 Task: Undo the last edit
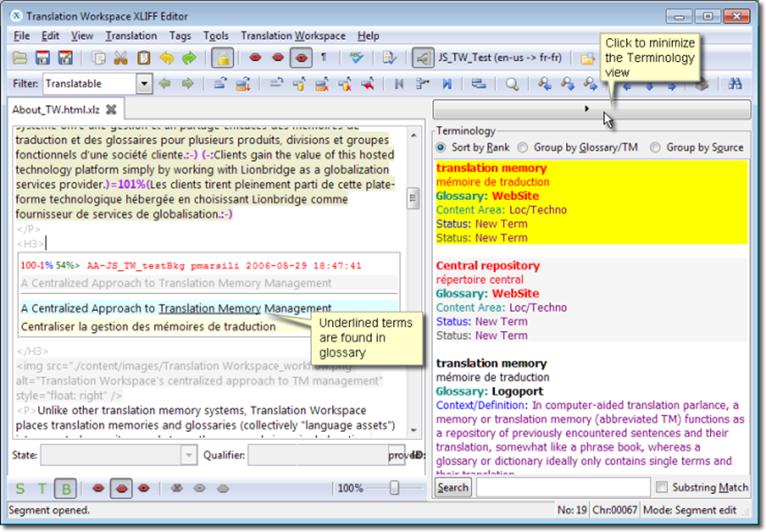[166, 57]
